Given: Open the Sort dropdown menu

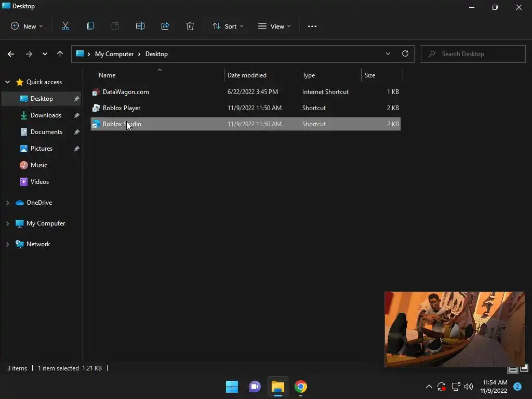Looking at the screenshot, I should [228, 26].
